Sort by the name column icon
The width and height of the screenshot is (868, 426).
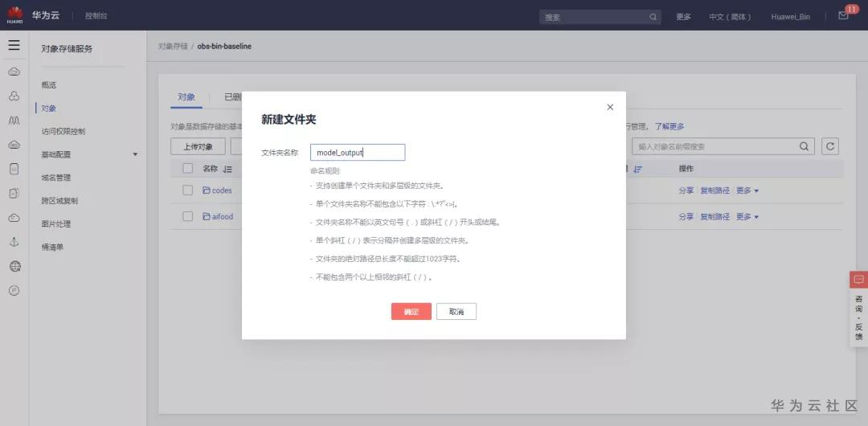[227, 169]
